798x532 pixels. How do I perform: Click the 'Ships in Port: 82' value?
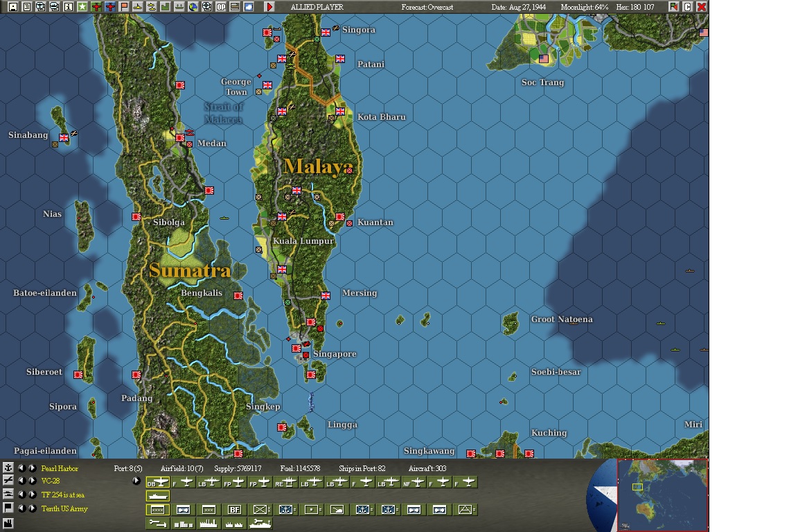click(x=362, y=468)
